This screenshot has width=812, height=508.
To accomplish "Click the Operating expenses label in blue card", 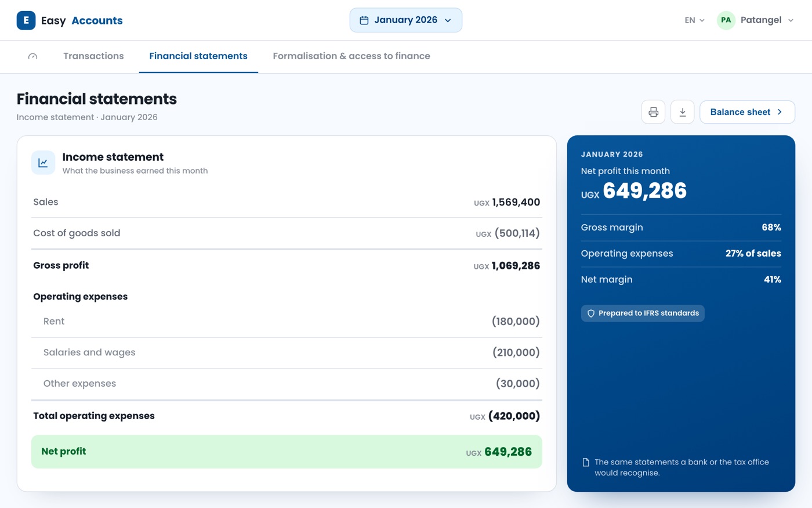I will (x=627, y=254).
